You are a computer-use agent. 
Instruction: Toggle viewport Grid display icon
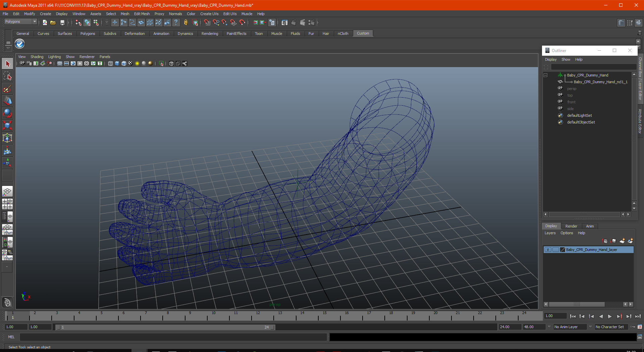[60, 63]
